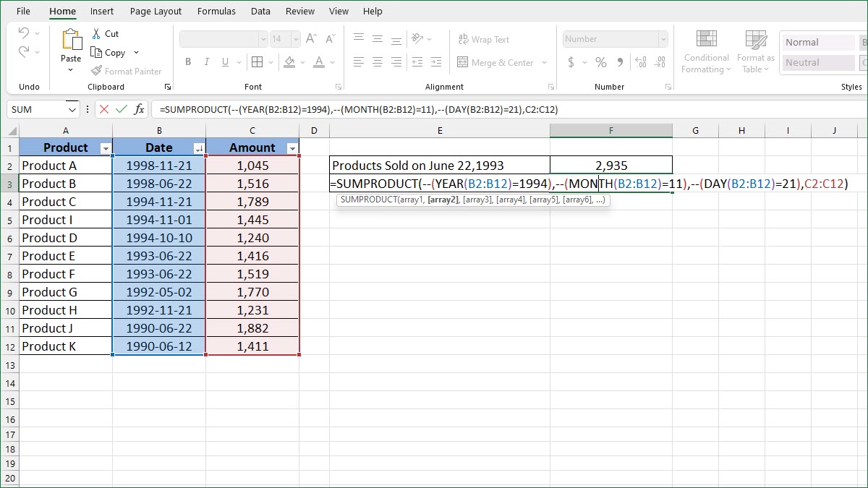This screenshot has height=488, width=868.
Task: Click the Paste clipboard icon
Action: pyautogui.click(x=71, y=42)
